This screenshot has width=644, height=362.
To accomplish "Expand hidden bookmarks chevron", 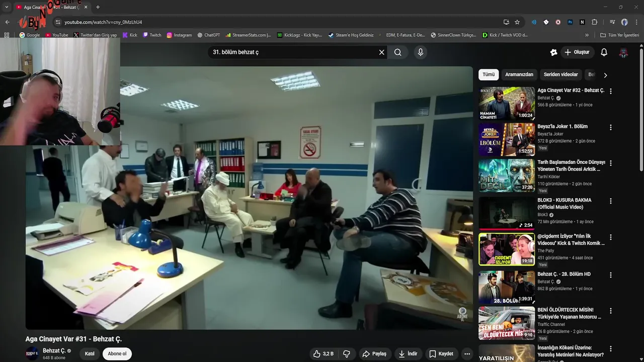I will [587, 35].
